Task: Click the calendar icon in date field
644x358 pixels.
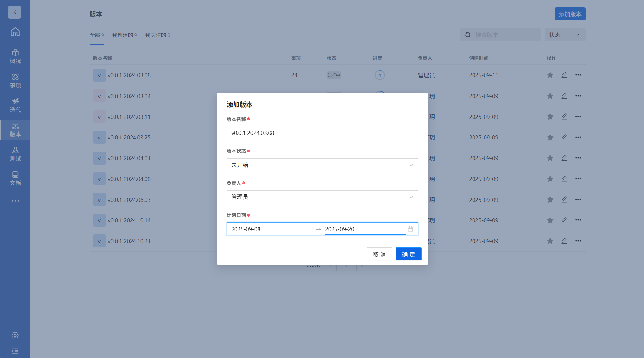Action: pos(410,229)
